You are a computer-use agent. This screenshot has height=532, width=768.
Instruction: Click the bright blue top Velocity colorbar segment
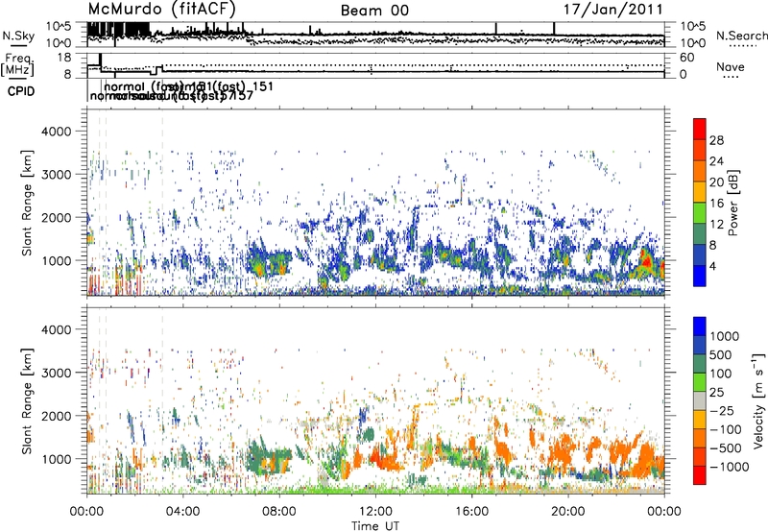(700, 326)
